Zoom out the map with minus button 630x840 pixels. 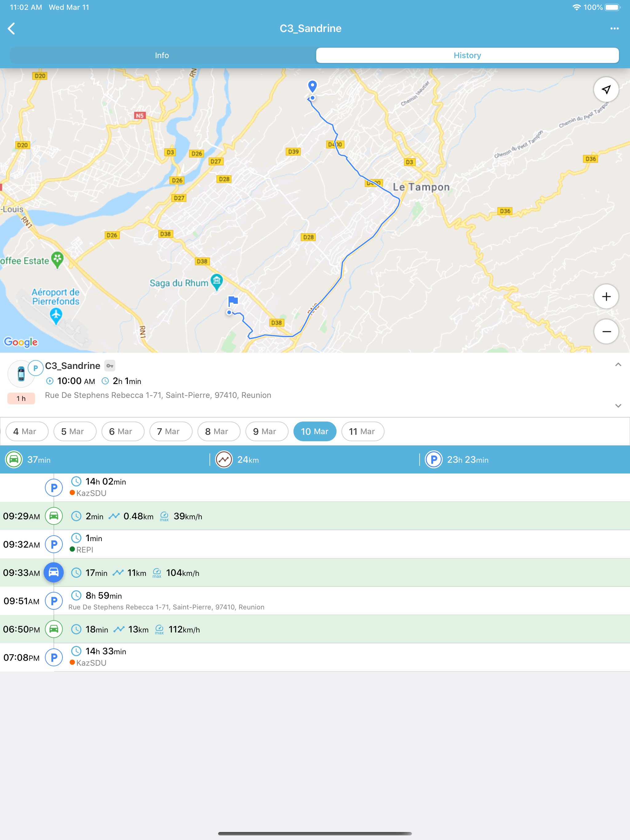pyautogui.click(x=606, y=331)
